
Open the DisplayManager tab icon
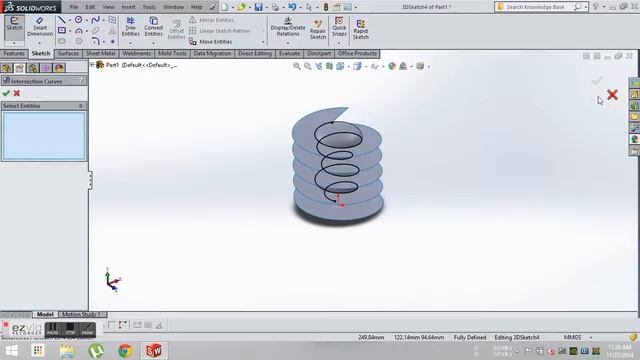59,68
